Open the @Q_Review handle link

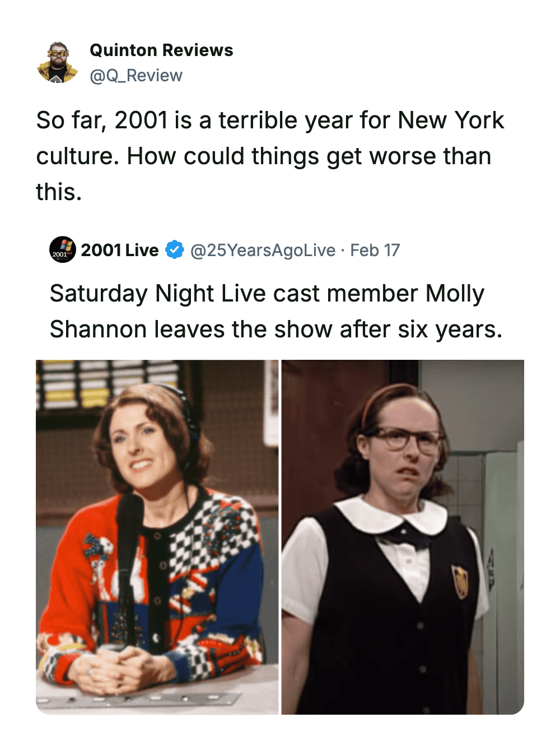[136, 76]
